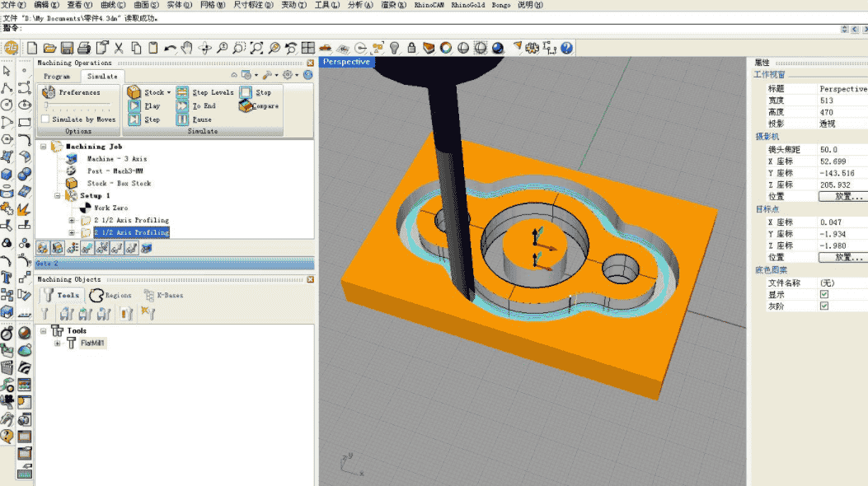The height and width of the screenshot is (486, 868).
Task: Select the Work Zero tree item
Action: [x=110, y=208]
